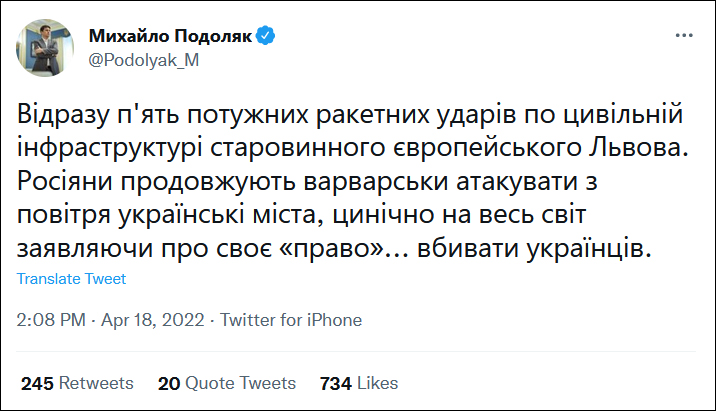Click the Twitter for iPhone source link
716x411 pixels.
click(x=291, y=321)
